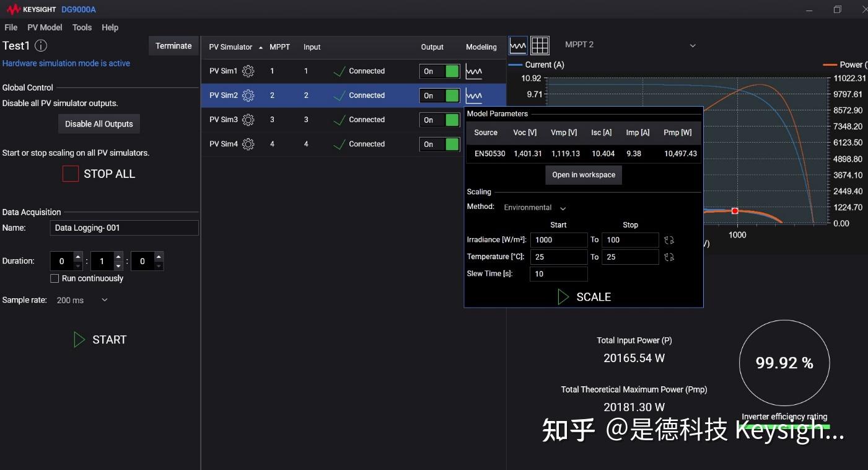Open PV Sim3 gear settings
The width and height of the screenshot is (868, 470).
248,120
